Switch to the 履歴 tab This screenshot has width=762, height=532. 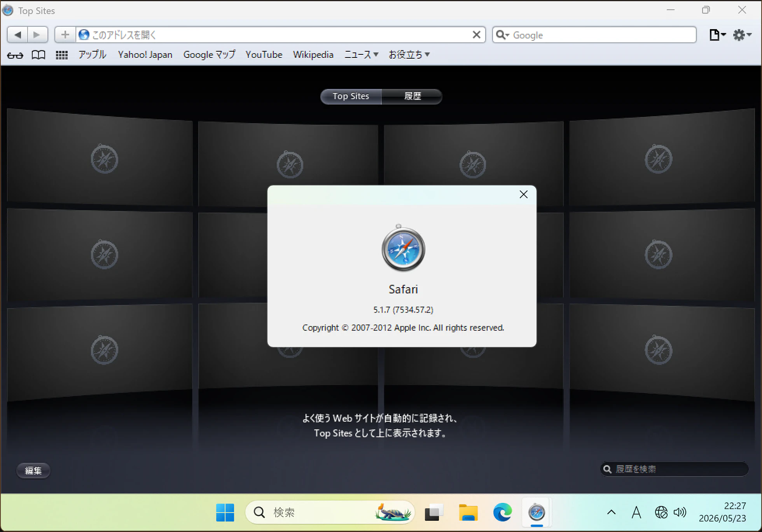tap(412, 96)
